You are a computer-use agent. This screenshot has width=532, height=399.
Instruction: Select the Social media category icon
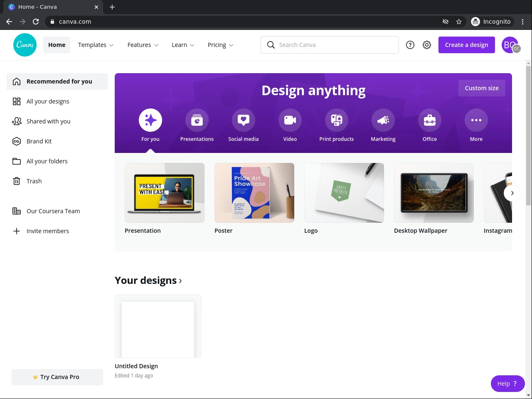pyautogui.click(x=244, y=120)
